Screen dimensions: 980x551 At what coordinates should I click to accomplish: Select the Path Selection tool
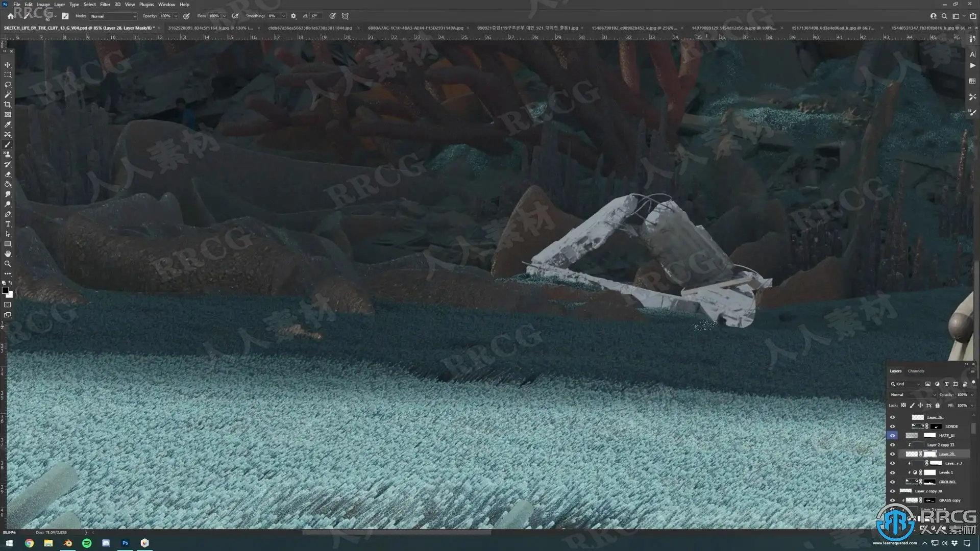[x=8, y=234]
